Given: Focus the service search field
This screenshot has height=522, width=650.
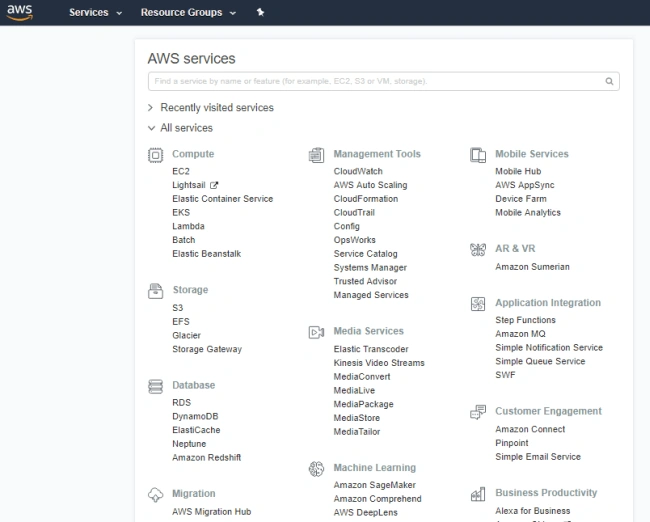Looking at the screenshot, I should click(384, 81).
